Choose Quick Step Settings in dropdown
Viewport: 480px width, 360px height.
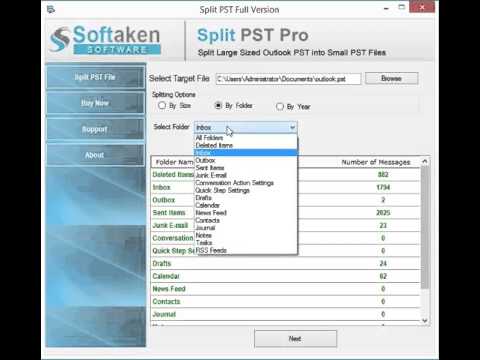tap(246, 190)
